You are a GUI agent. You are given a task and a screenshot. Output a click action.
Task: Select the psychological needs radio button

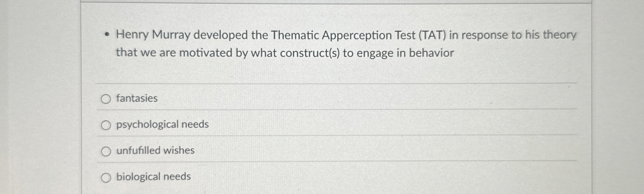[107, 125]
